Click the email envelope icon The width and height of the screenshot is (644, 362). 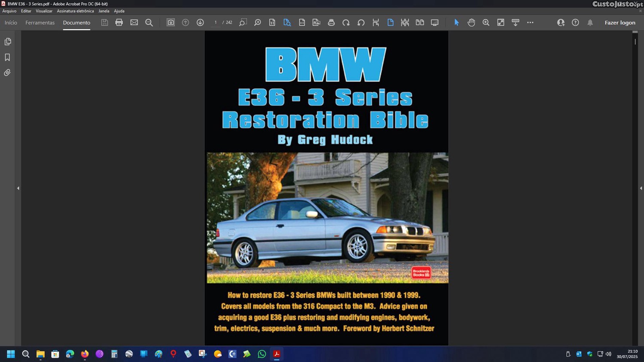[134, 22]
